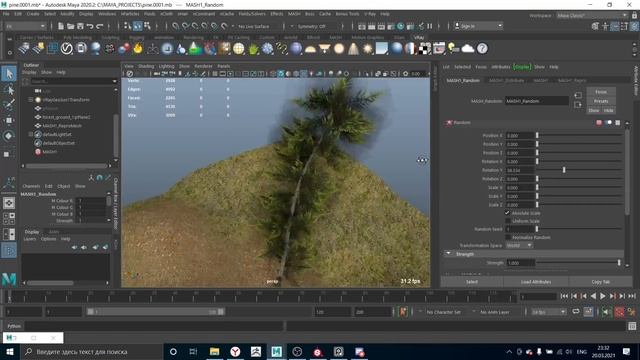
Task: Click the checkerboard shelf icon
Action: 424,49
